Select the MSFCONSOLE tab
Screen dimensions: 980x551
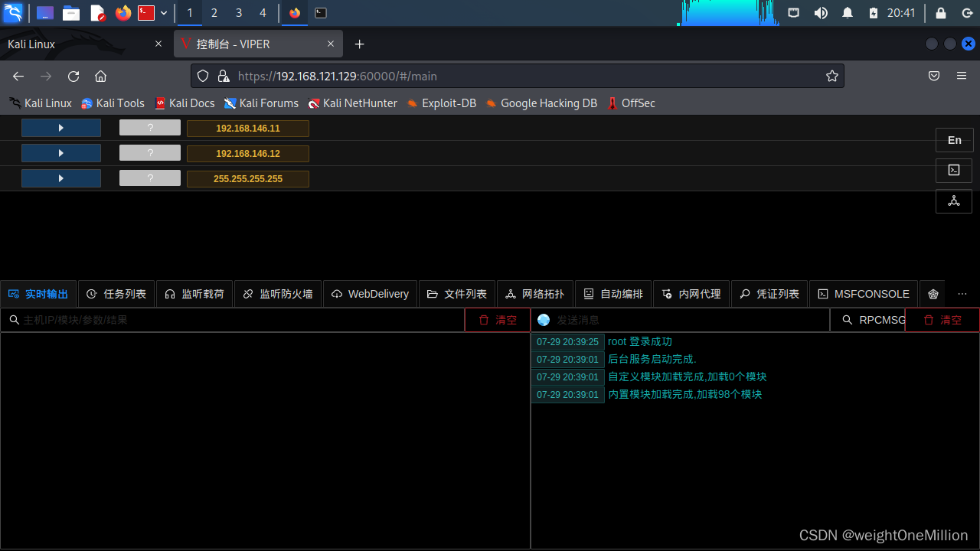[864, 294]
